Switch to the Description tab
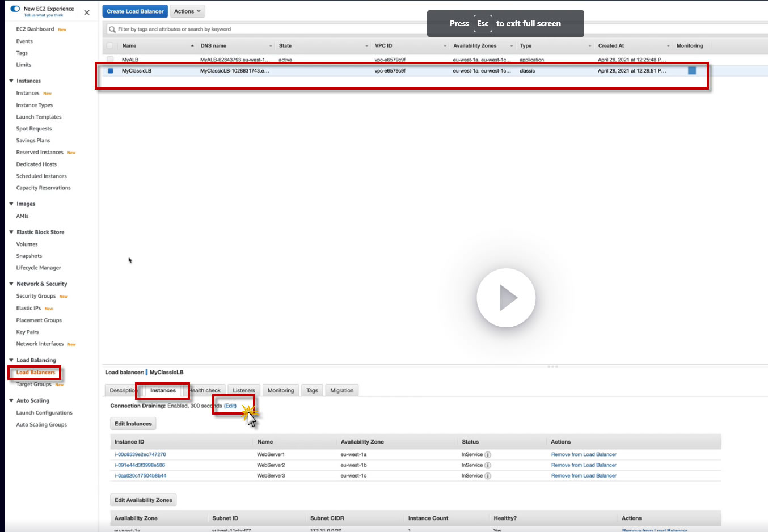The height and width of the screenshot is (532, 768). point(121,390)
